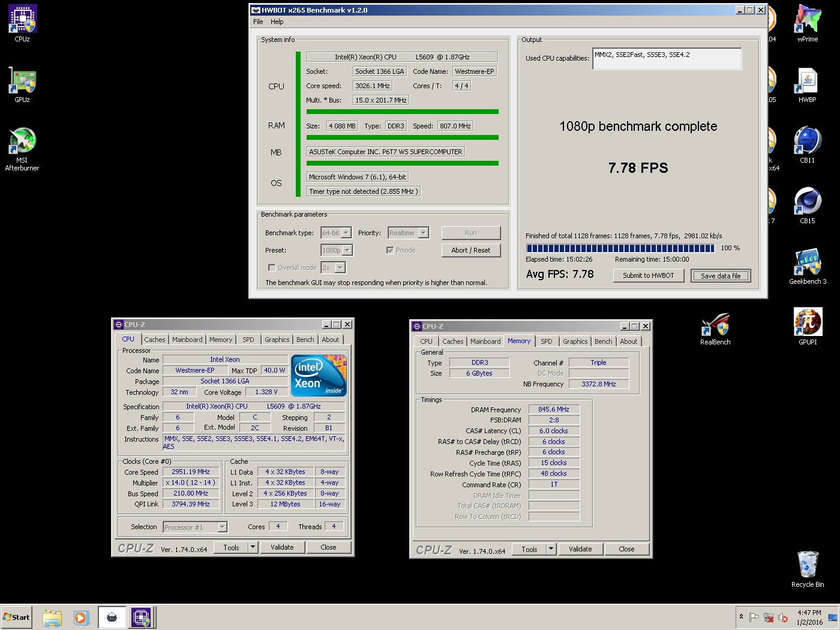Click Close button in right CPU-Z window
Image resolution: width=840 pixels, height=630 pixels.
(626, 550)
